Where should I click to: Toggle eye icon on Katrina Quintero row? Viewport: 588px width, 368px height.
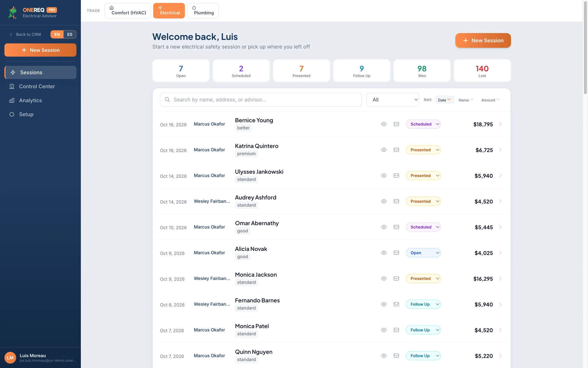(x=384, y=150)
